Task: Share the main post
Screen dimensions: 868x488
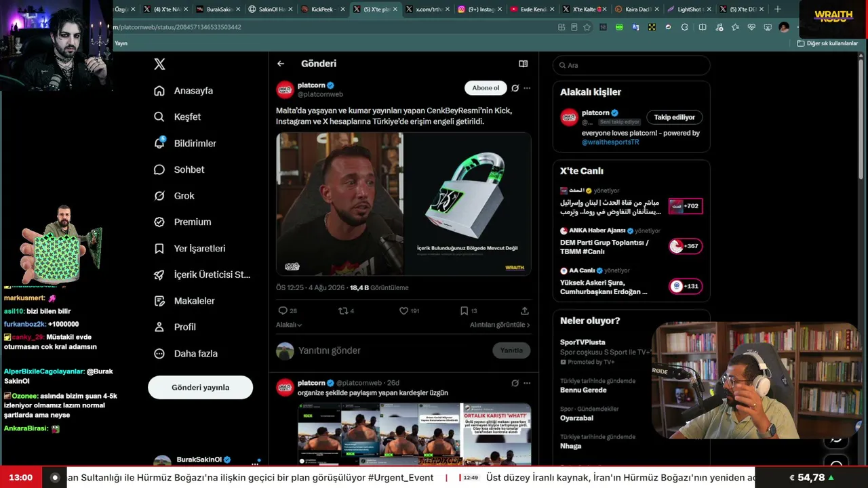Action: point(524,311)
